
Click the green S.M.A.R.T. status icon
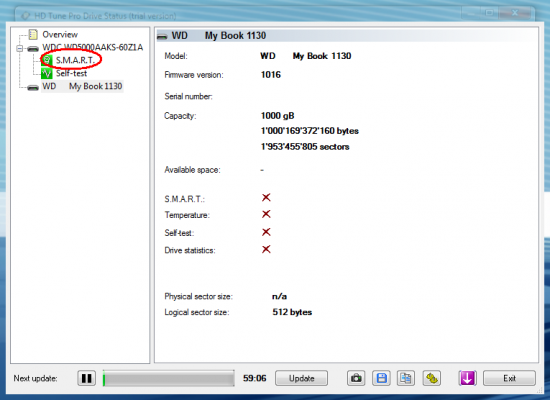47,60
